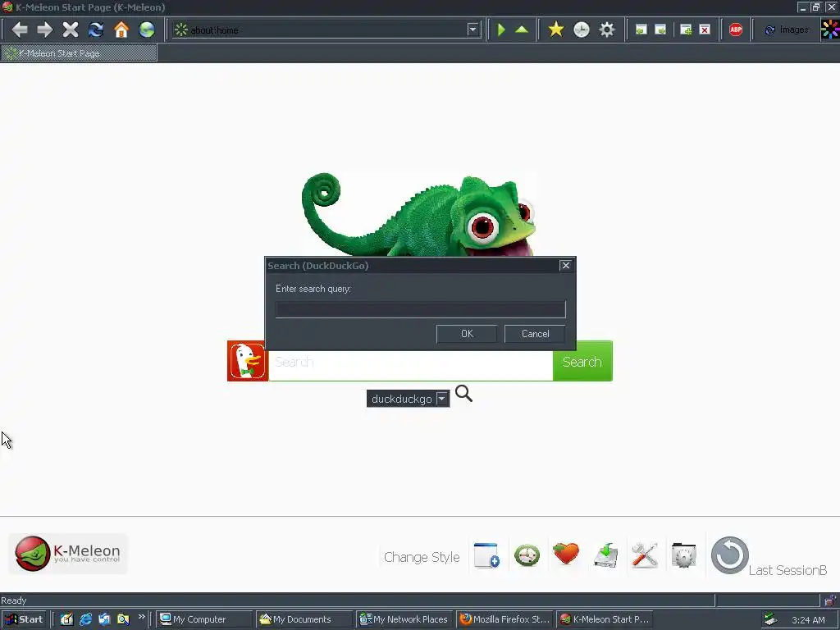Click the Last SessionB text link
840x630 pixels.
point(787,570)
